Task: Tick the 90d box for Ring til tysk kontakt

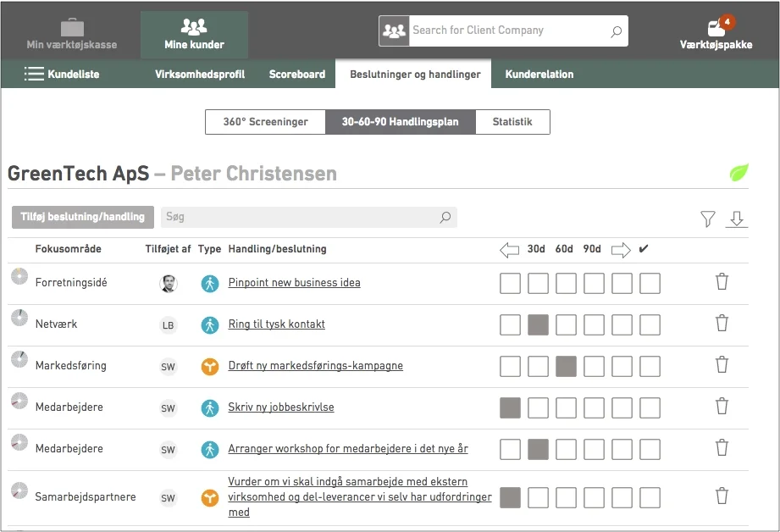Action: pos(594,325)
